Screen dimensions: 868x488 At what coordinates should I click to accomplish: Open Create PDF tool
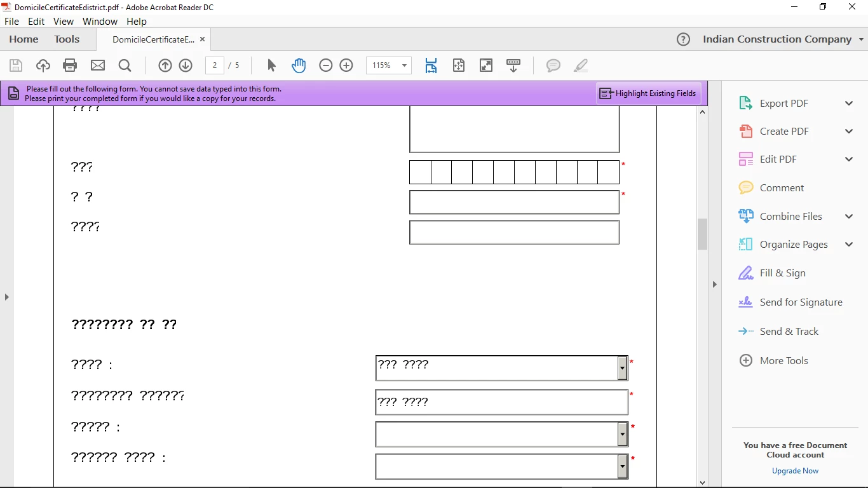point(783,132)
